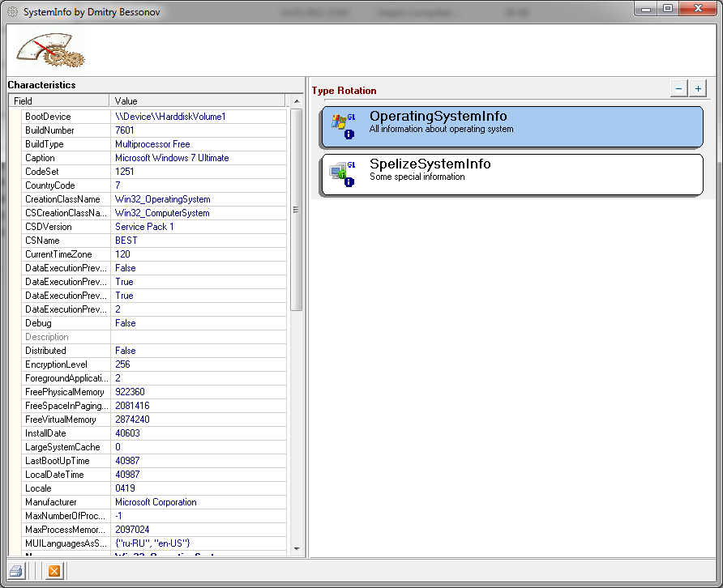Click the print icon in bottom toolbar

pyautogui.click(x=16, y=572)
